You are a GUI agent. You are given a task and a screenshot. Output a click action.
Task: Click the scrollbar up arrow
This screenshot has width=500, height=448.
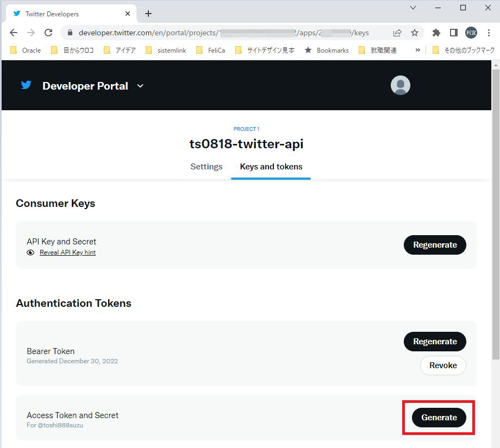tap(496, 65)
